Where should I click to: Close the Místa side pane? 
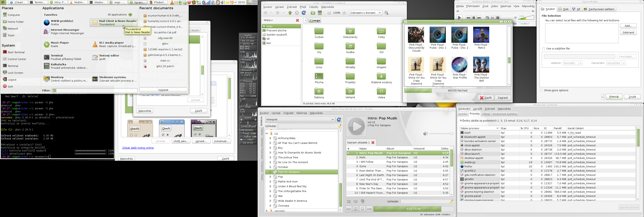(x=297, y=20)
